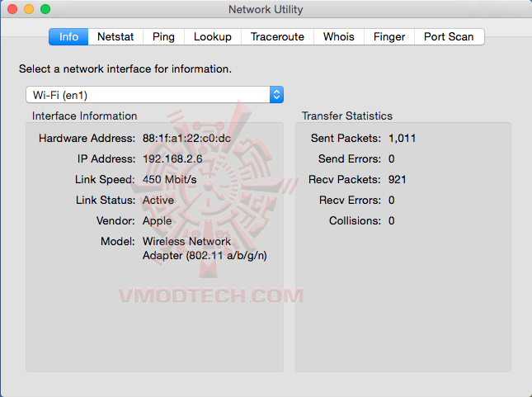The height and width of the screenshot is (397, 532).
Task: Open the Ping tab
Action: pyautogui.click(x=163, y=37)
